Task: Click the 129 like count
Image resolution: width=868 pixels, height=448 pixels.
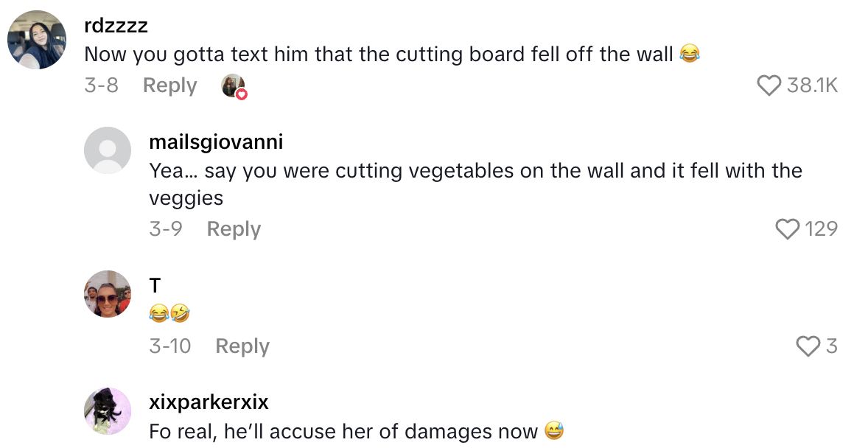Action: pos(821,230)
